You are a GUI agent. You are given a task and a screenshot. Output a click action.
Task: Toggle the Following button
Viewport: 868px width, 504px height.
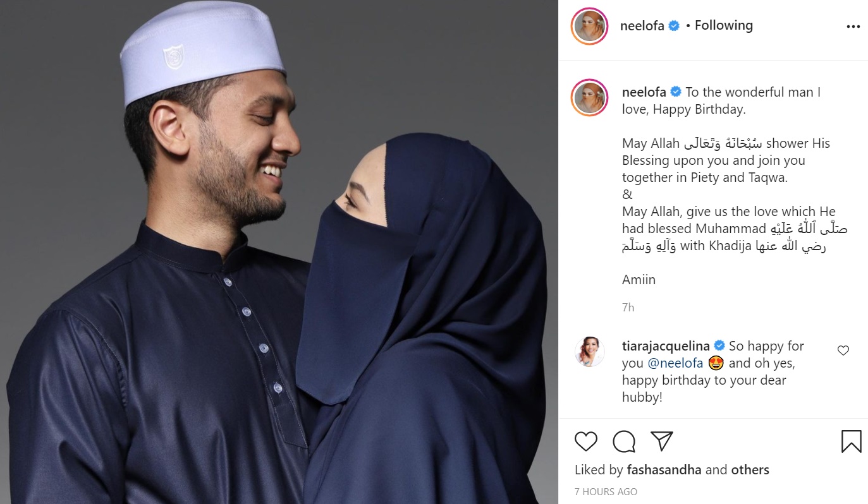(x=724, y=26)
